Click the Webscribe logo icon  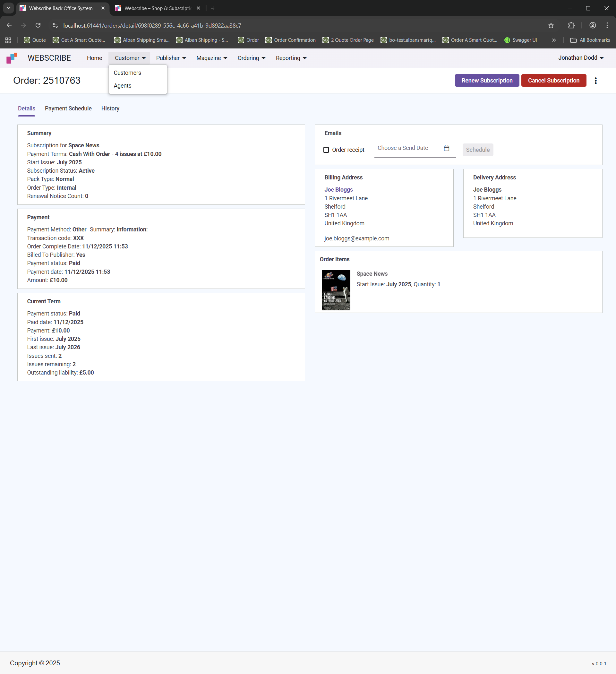pos(12,58)
